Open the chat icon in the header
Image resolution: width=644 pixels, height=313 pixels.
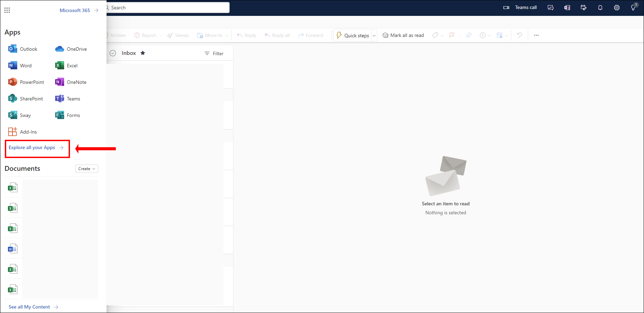pos(551,8)
